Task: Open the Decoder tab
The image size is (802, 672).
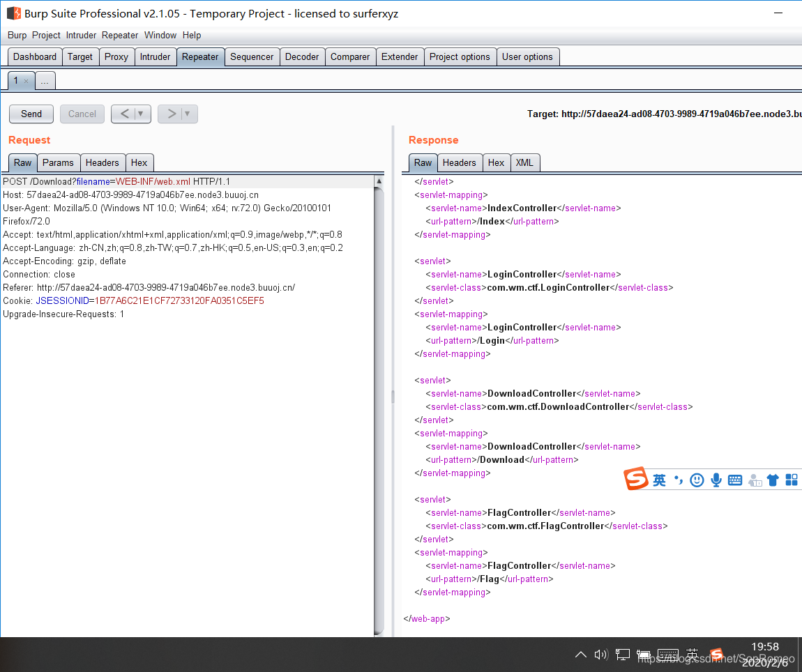Action: (302, 56)
